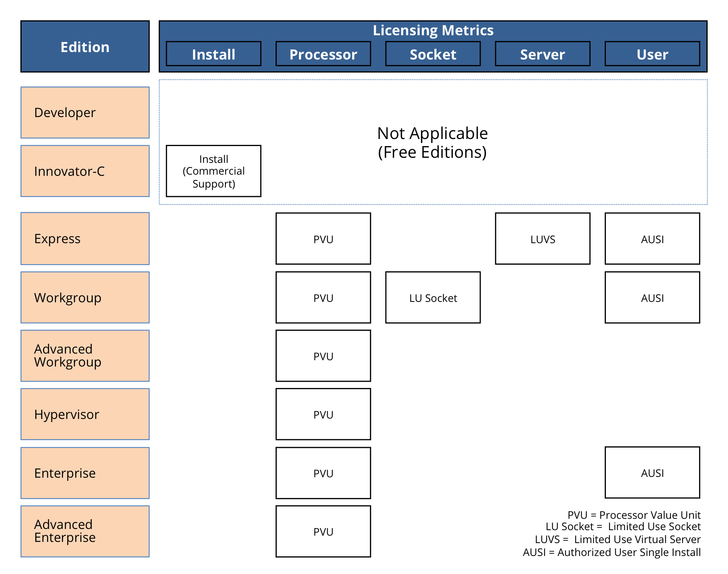This screenshot has height=574, width=728.
Task: Click the Not Applicable (Free Editions) text
Action: click(x=432, y=143)
